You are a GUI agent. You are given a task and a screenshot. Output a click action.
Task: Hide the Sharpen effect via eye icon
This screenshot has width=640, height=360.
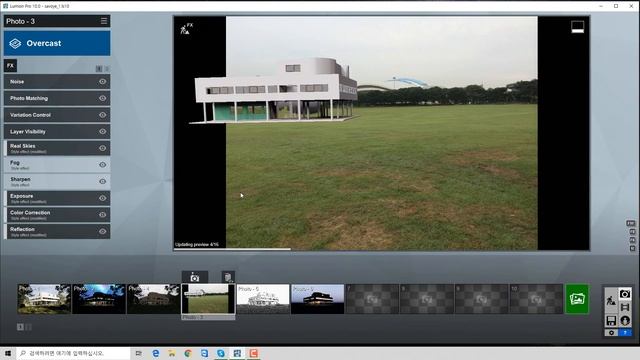coord(102,181)
